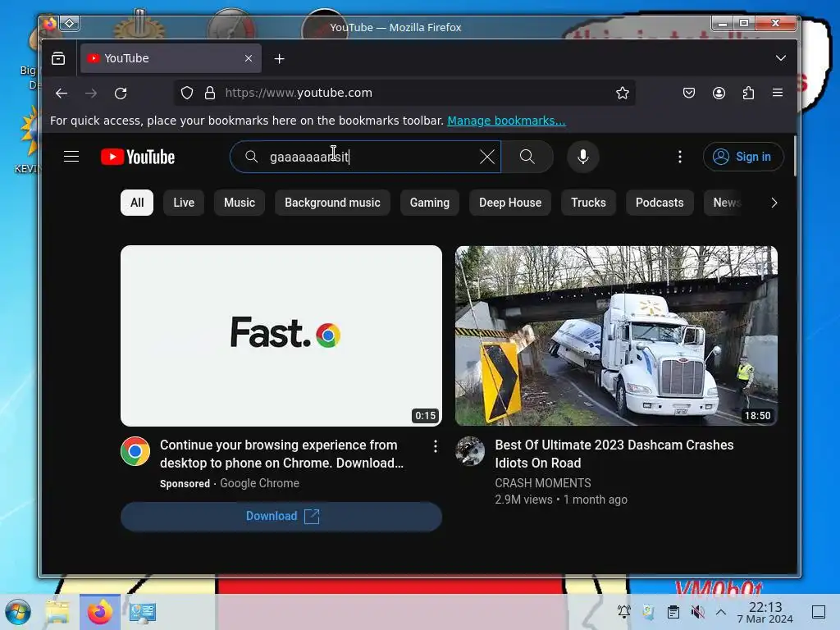Screen dimensions: 840x630
Task: Go back with the Firefox back arrow
Action: 61,94
